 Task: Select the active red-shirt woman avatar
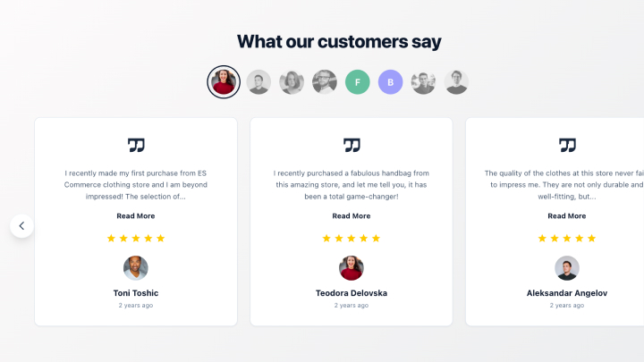pyautogui.click(x=224, y=82)
